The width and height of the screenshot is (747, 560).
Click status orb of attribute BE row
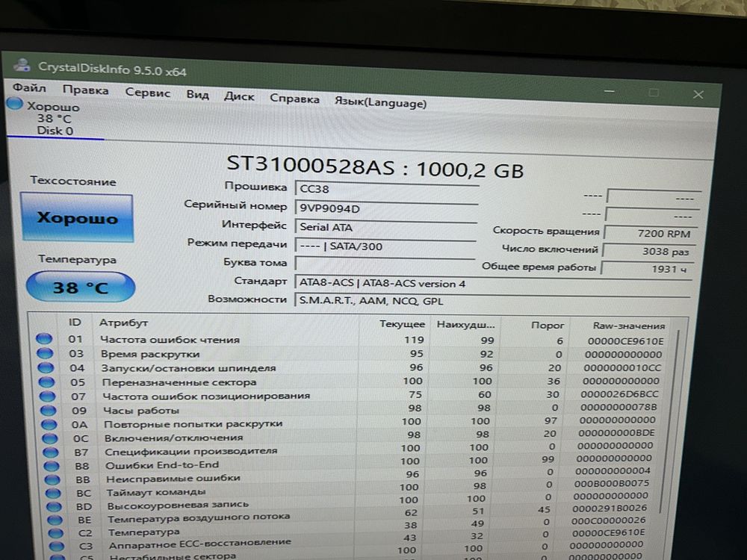click(55, 520)
